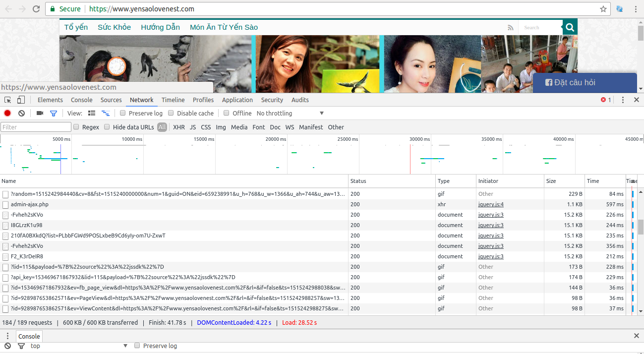Filter requests by Font type
Screen dimensions: 644x354
pyautogui.click(x=259, y=127)
